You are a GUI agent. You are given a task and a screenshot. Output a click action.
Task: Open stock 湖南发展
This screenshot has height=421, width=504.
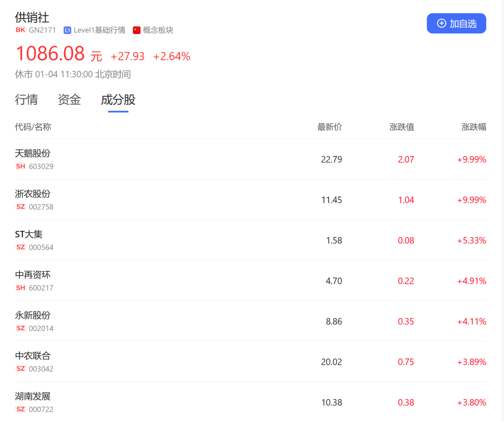(33, 396)
